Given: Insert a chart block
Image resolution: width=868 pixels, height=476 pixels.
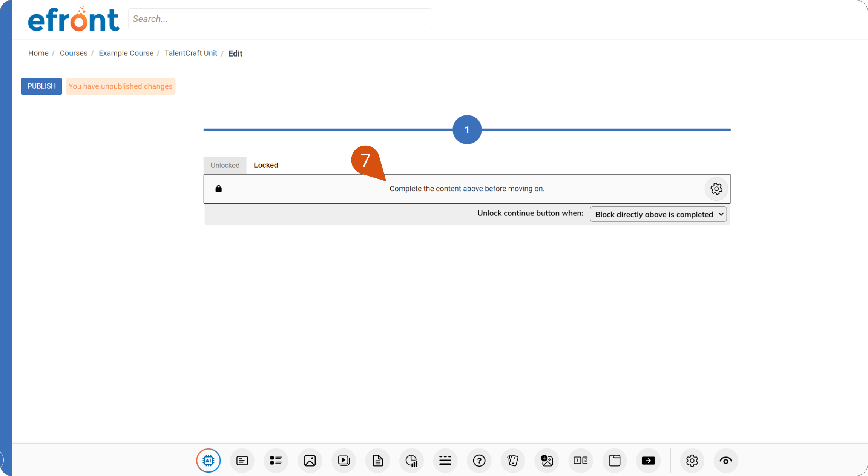Looking at the screenshot, I should coord(411,460).
